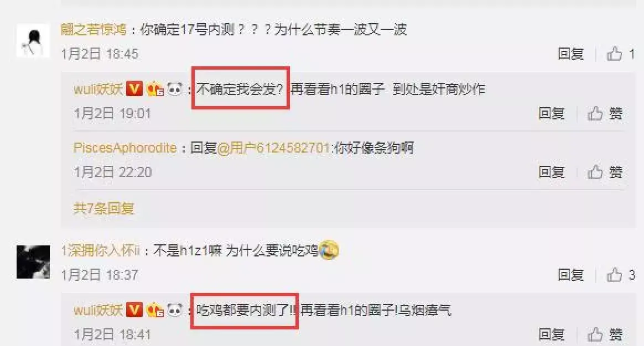
Task: Open the 翩之若惊鸿 username profile link
Action: (x=94, y=29)
